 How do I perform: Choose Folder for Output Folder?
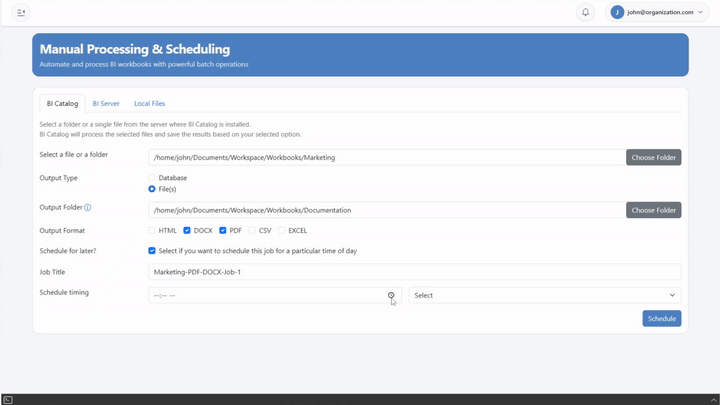653,210
